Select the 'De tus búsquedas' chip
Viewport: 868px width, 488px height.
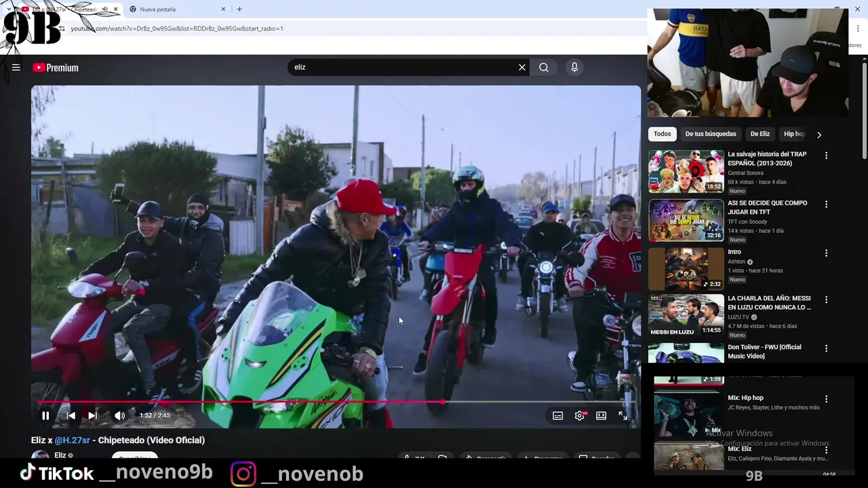click(x=711, y=134)
